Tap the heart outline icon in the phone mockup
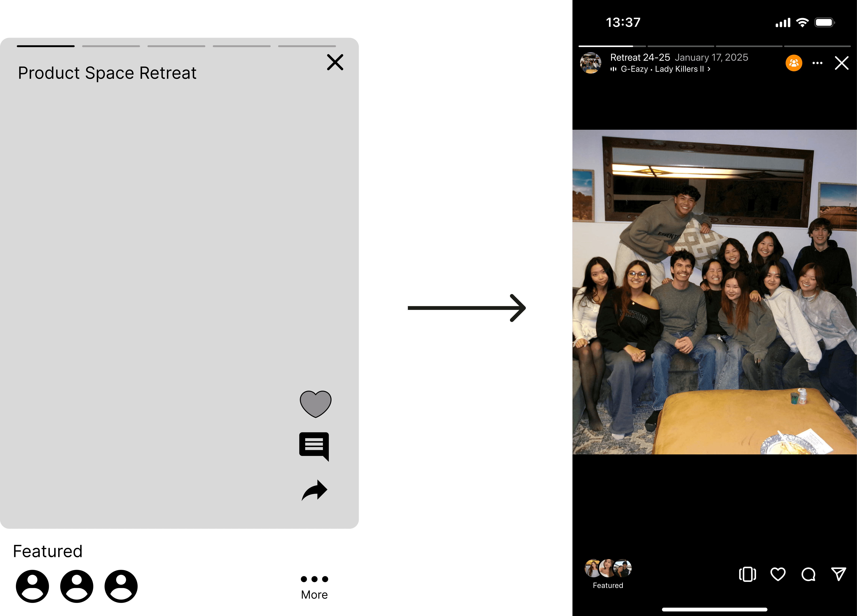Screen dimensions: 857x616 pyautogui.click(x=778, y=574)
